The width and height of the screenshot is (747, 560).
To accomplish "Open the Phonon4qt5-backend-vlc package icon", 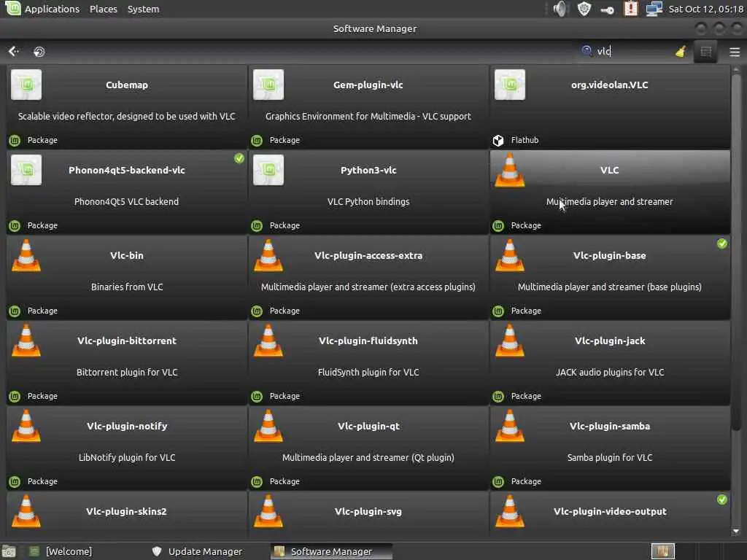I will [x=26, y=170].
